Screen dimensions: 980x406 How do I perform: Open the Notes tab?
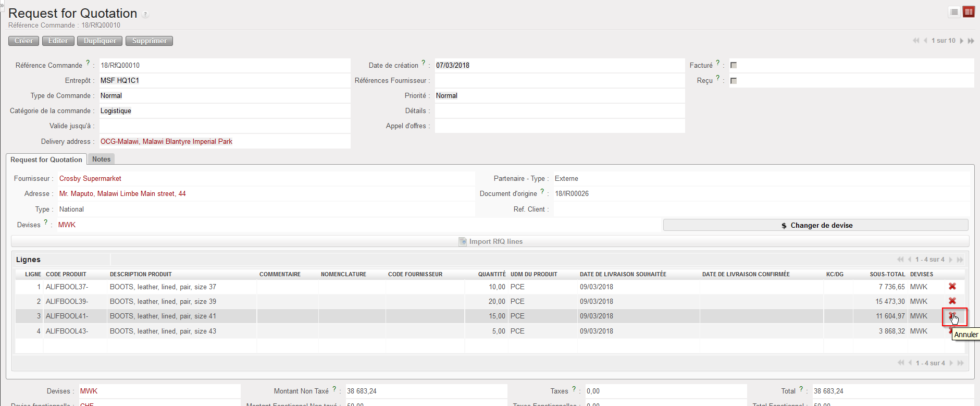coord(101,159)
